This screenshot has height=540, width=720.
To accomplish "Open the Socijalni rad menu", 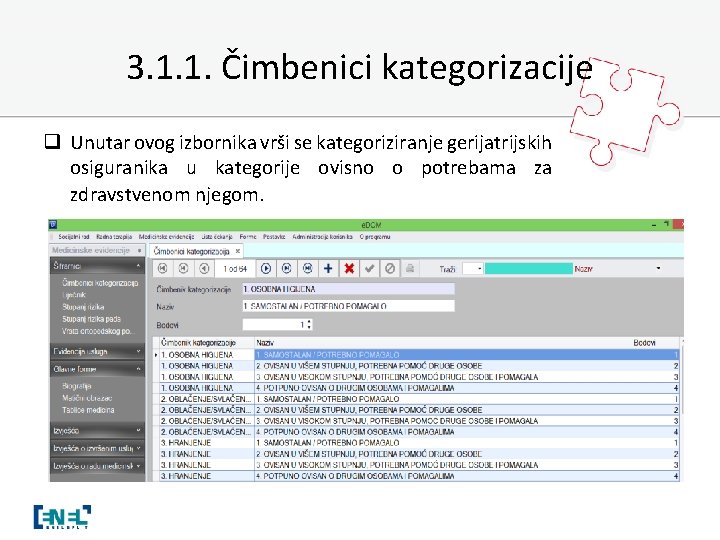I will pyautogui.click(x=74, y=237).
